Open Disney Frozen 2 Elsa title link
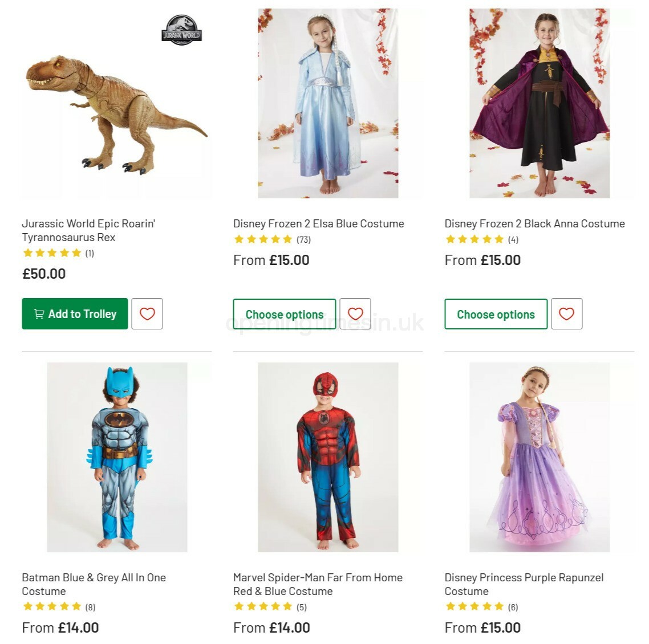The height and width of the screenshot is (644, 649). [x=318, y=223]
